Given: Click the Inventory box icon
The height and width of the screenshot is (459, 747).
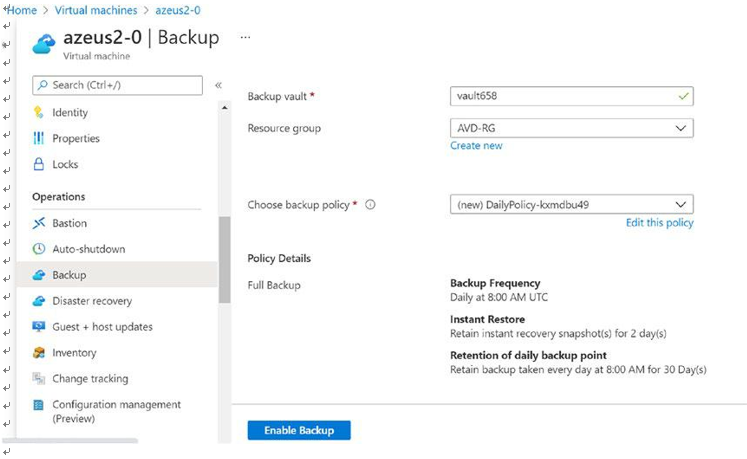Looking at the screenshot, I should pyautogui.click(x=39, y=353).
